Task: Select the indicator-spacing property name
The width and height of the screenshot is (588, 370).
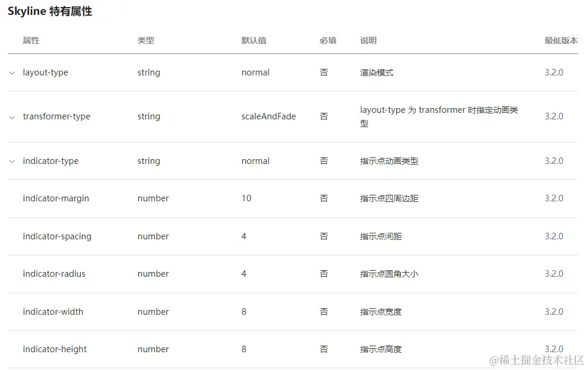Action: tap(57, 236)
